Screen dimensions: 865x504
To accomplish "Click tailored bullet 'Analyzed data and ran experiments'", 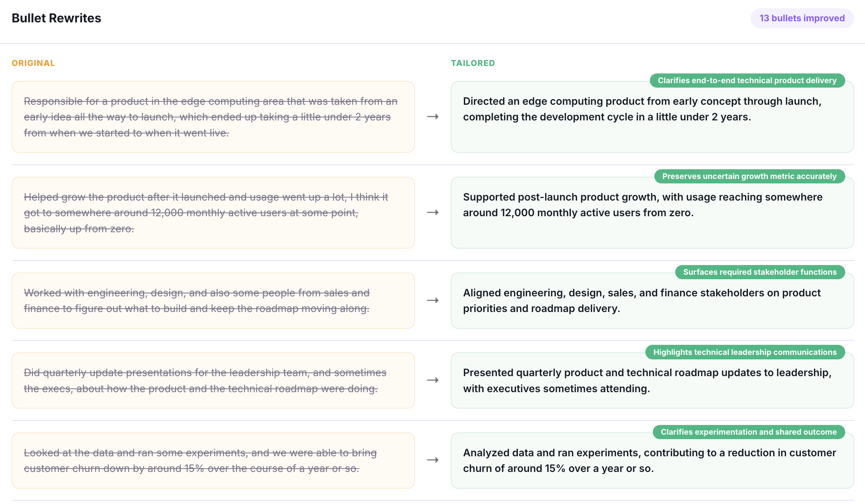I will [x=652, y=460].
